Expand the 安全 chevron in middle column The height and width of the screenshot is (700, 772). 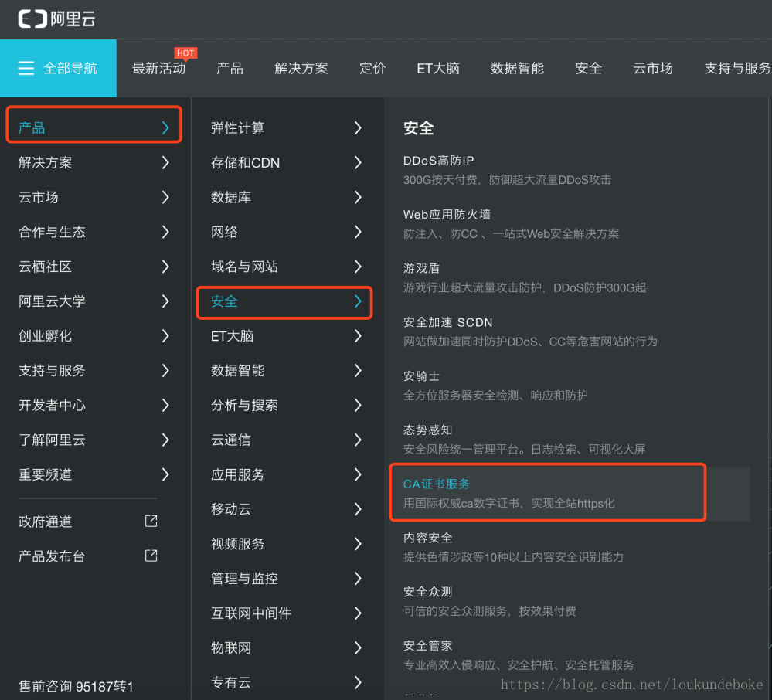pyautogui.click(x=358, y=301)
